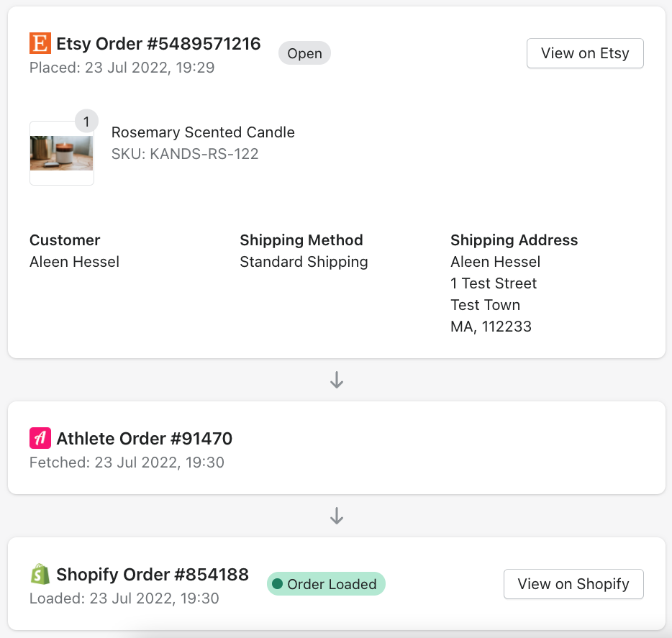The height and width of the screenshot is (638, 672).
Task: Click the arrow below the Etsy order card
Action: [x=337, y=380]
